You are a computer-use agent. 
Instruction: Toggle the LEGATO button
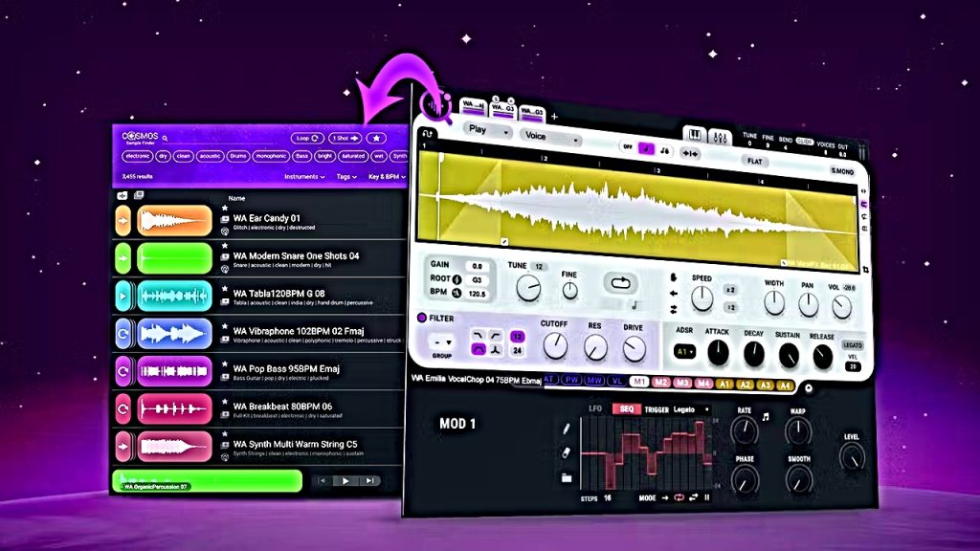coord(852,344)
